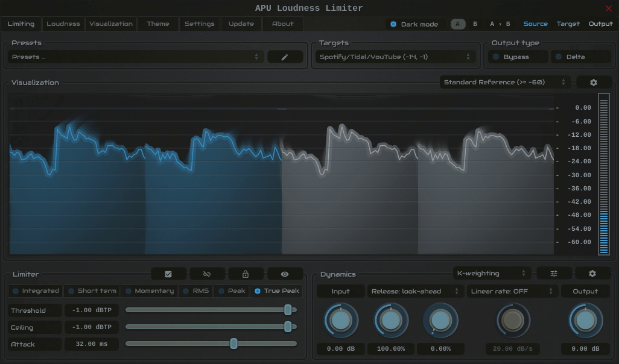Open the Release: look-ahead dropdown
Viewport: 619px width, 364px height.
415,292
